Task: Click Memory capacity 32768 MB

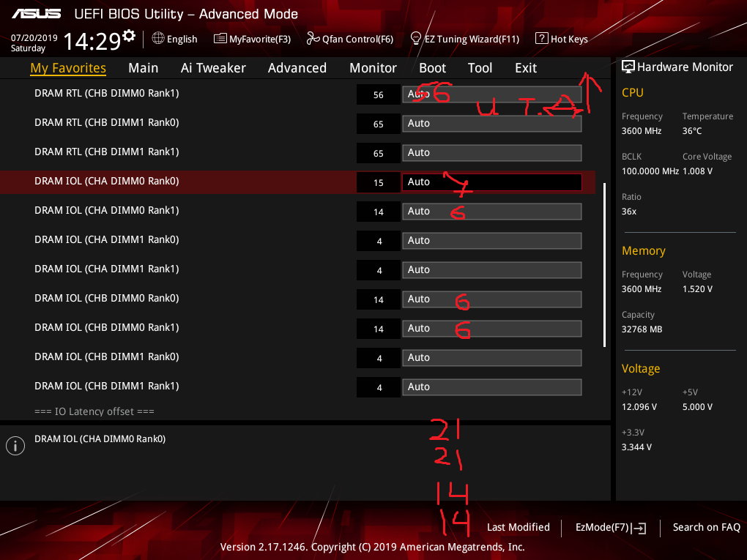Action: tap(642, 329)
